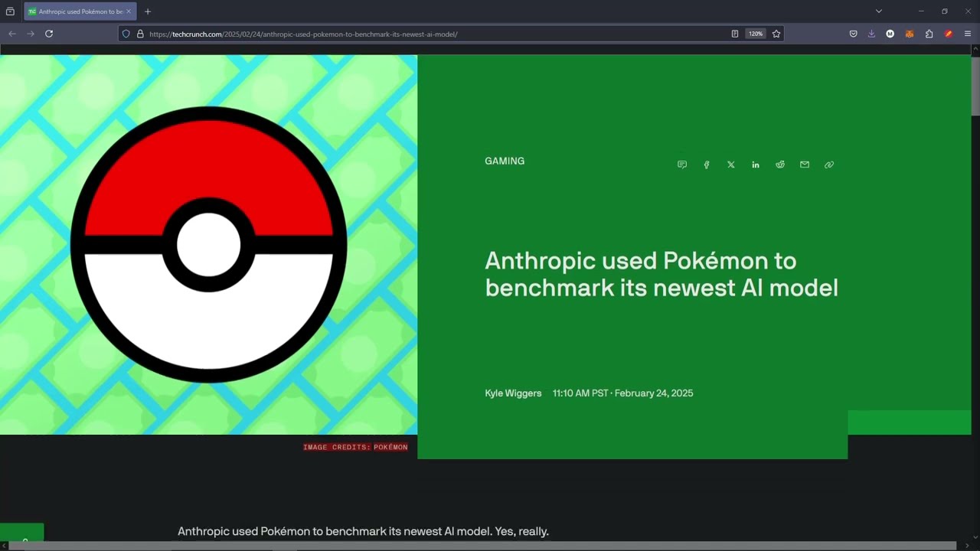Click right arrow of horizontal scrollbar

967,546
